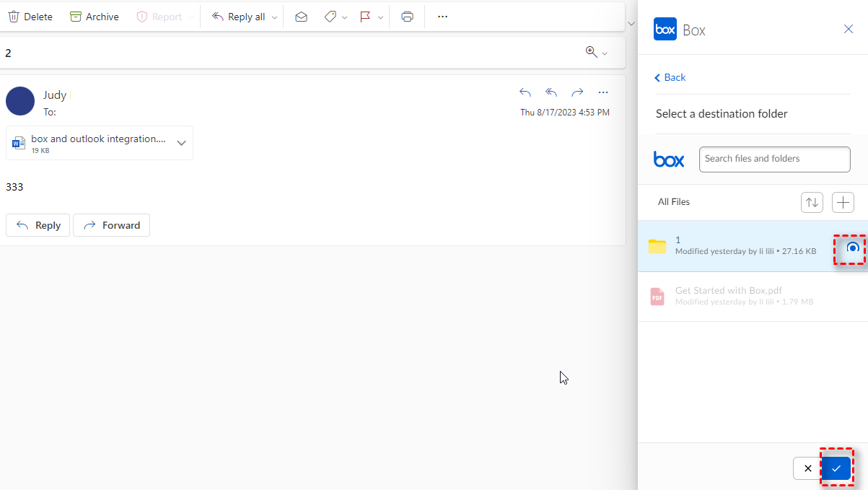Go Back in Box panel

pos(670,77)
